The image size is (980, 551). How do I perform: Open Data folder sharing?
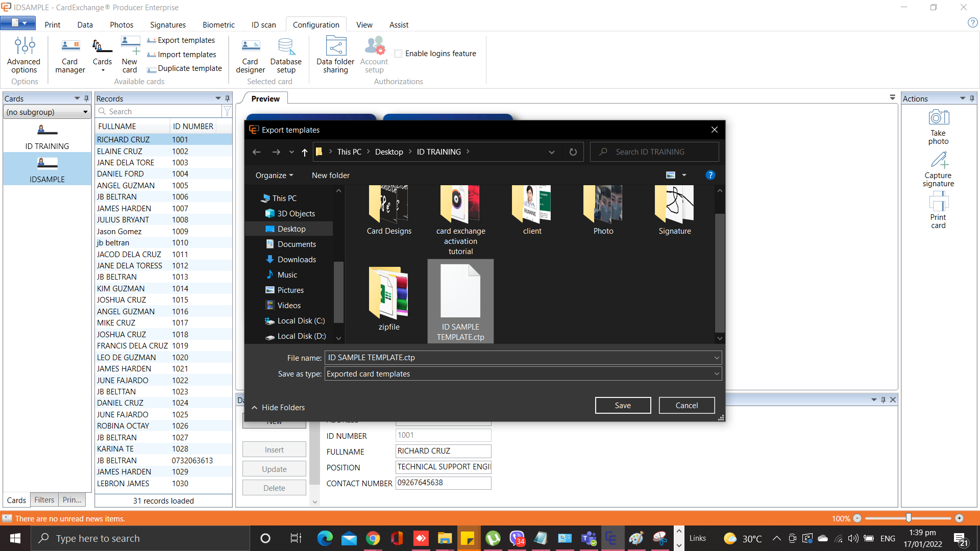pyautogui.click(x=335, y=55)
